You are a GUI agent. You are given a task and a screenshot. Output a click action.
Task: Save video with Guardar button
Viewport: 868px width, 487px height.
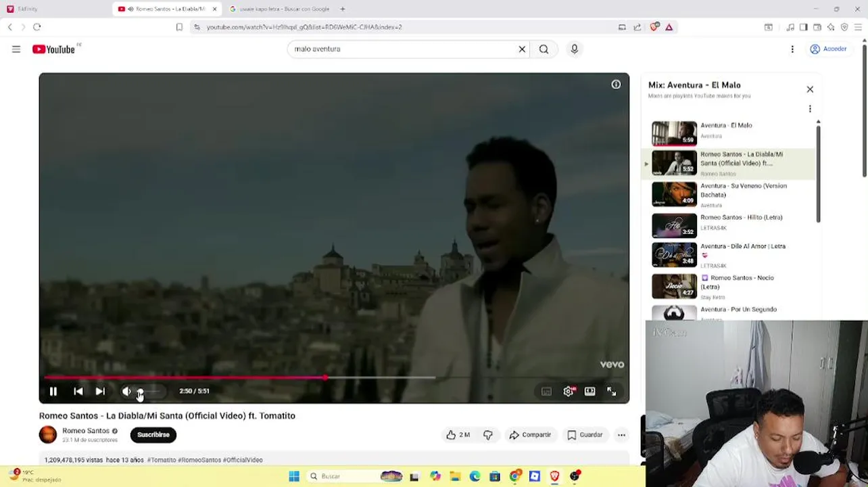click(x=585, y=435)
